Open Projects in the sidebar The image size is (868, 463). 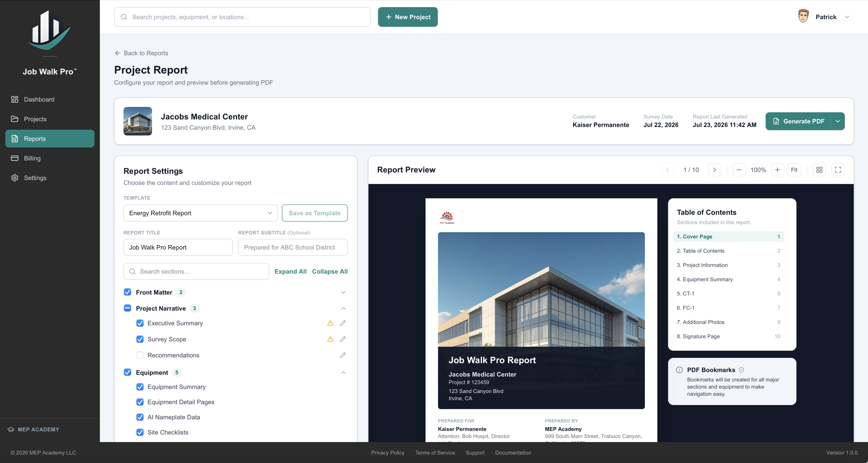pyautogui.click(x=50, y=119)
